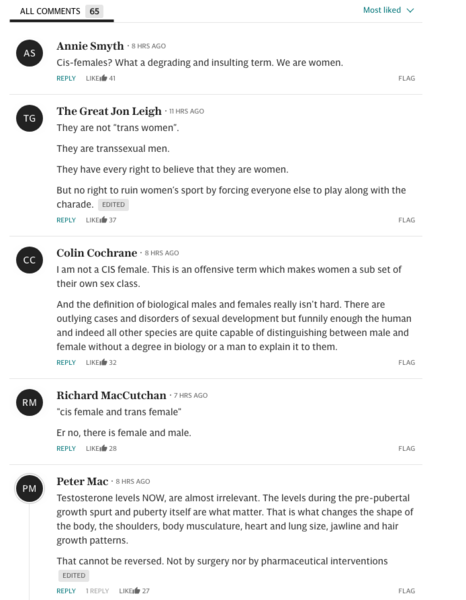The width and height of the screenshot is (466, 600).
Task: Open Richard MacCutchan's RM avatar
Action: coord(29,402)
